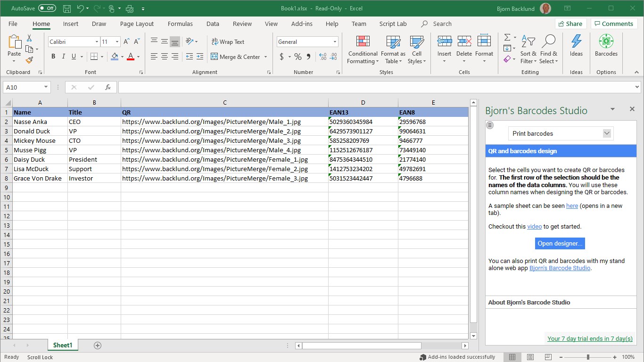This screenshot has width=644, height=362.
Task: Open the File menu
Action: coord(13,24)
